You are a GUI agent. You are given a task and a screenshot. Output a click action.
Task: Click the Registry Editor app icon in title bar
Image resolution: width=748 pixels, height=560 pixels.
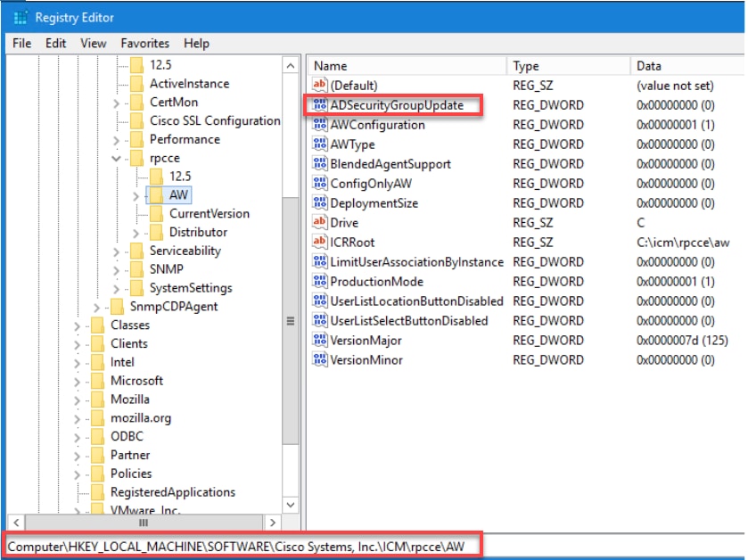pyautogui.click(x=21, y=18)
